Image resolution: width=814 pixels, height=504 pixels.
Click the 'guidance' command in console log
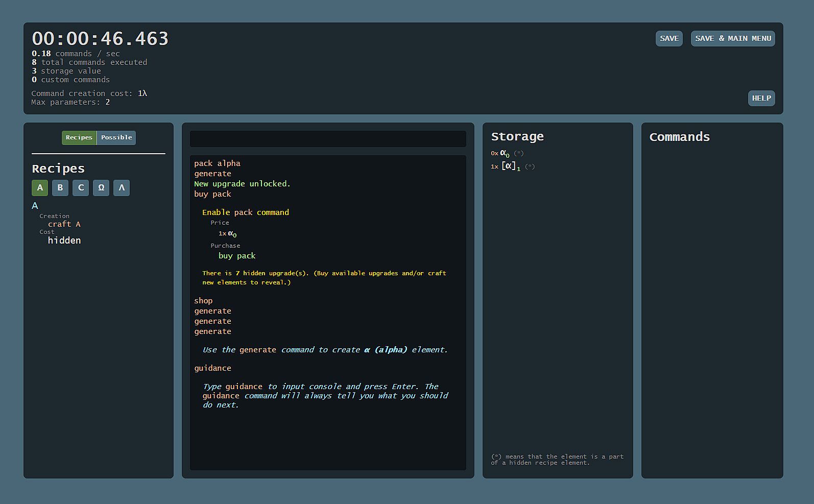click(212, 368)
